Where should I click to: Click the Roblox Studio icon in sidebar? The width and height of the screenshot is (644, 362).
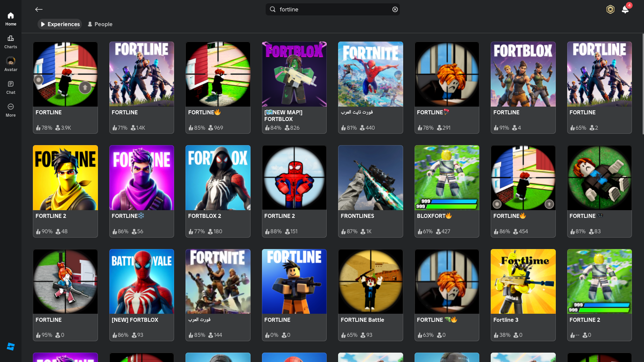[x=11, y=347]
